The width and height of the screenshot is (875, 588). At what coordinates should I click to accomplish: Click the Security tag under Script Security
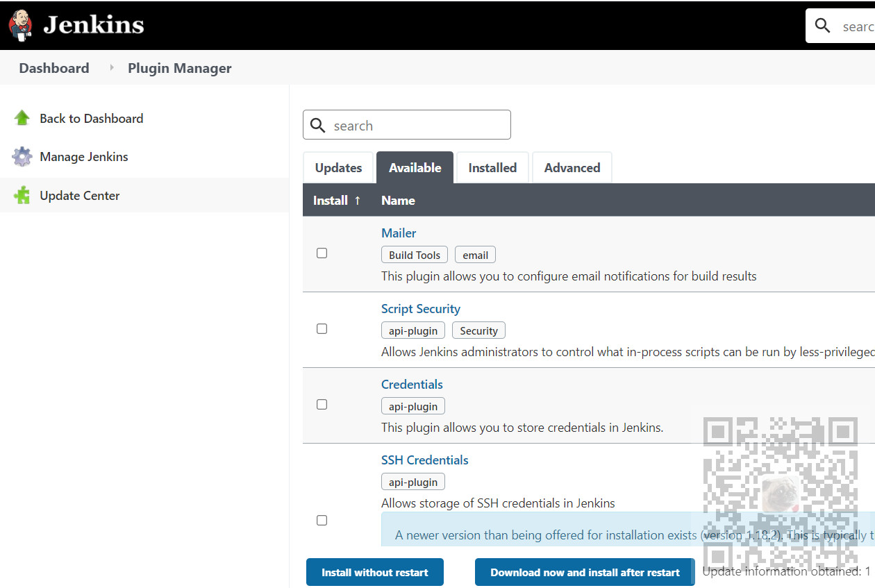coord(479,330)
